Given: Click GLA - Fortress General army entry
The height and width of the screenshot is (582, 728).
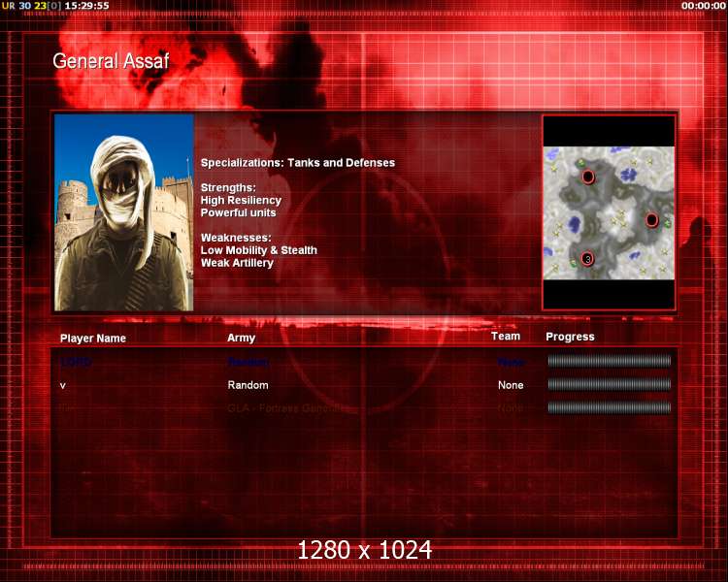Looking at the screenshot, I should click(286, 408).
